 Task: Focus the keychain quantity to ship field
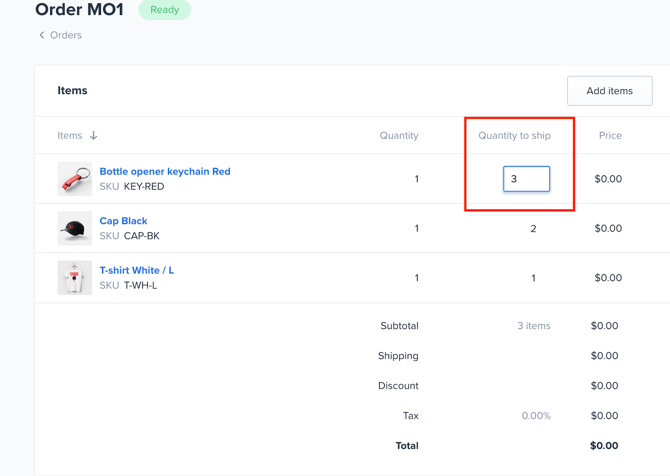(526, 179)
